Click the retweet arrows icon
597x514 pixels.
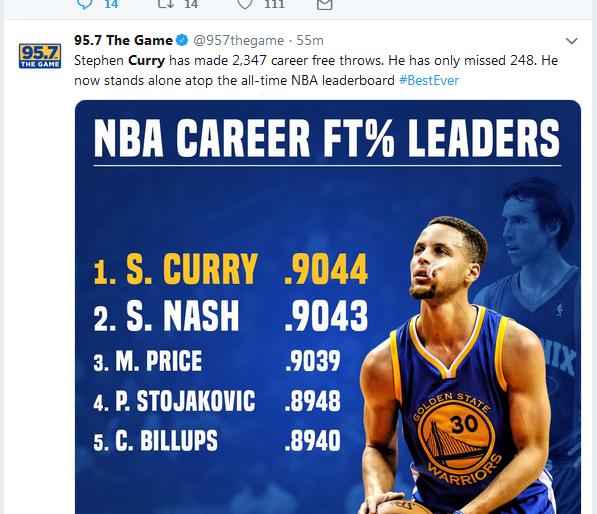pos(166,3)
